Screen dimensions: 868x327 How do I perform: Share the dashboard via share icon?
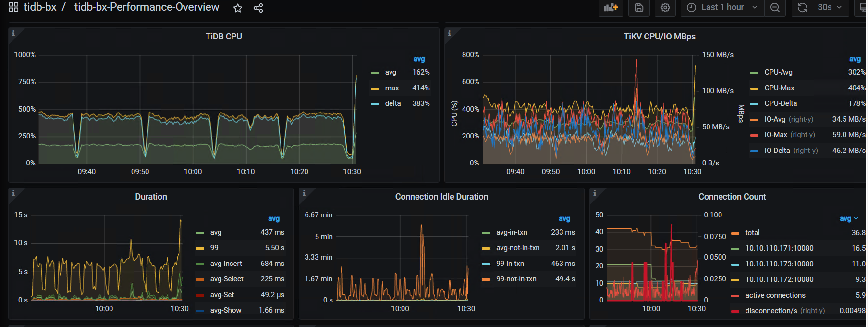pos(258,8)
